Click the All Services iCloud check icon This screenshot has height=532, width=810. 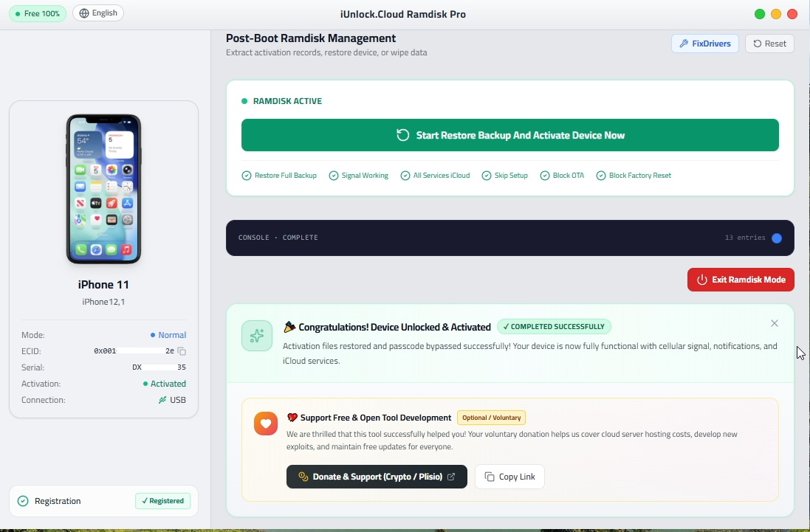tap(405, 176)
